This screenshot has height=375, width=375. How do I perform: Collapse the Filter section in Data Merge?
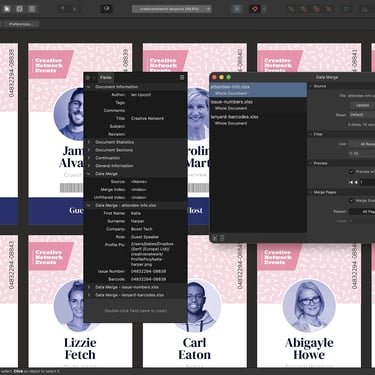coord(311,134)
